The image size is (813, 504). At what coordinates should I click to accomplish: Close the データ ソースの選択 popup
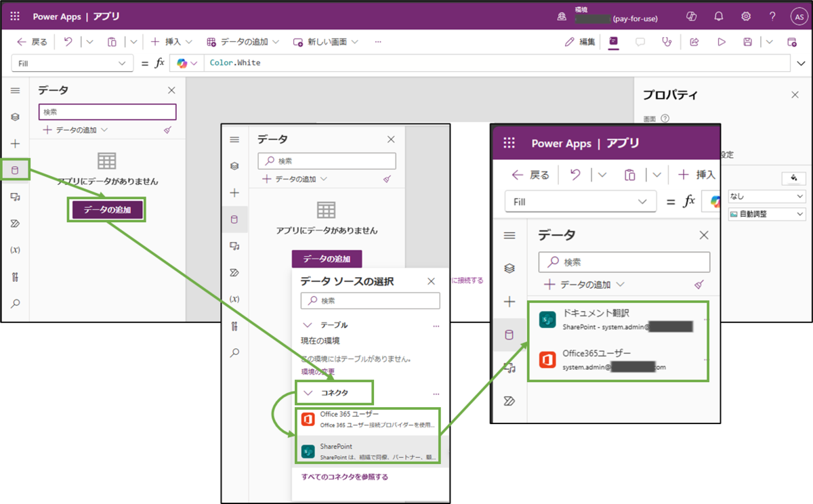[x=431, y=281]
